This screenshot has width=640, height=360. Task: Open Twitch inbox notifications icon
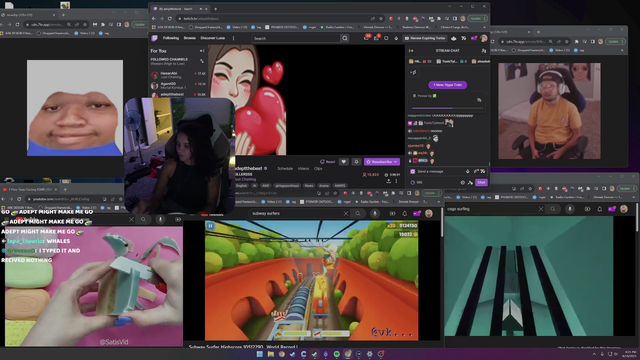367,38
